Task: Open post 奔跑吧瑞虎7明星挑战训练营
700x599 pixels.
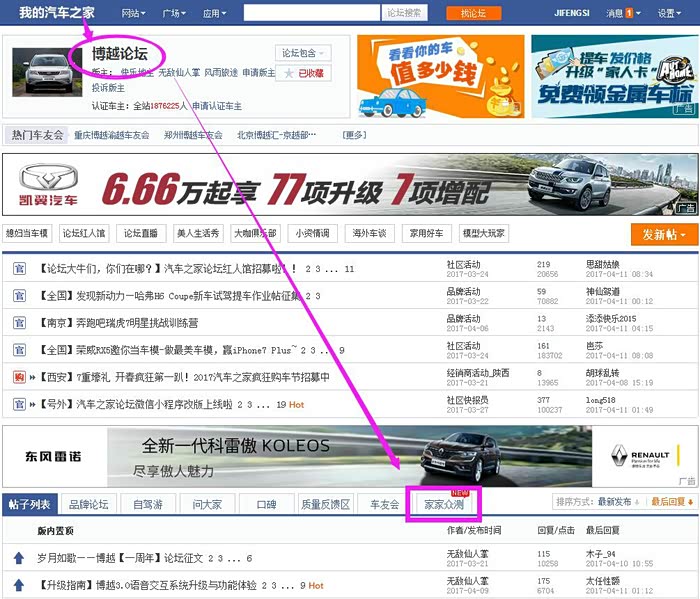Action: pos(118,323)
